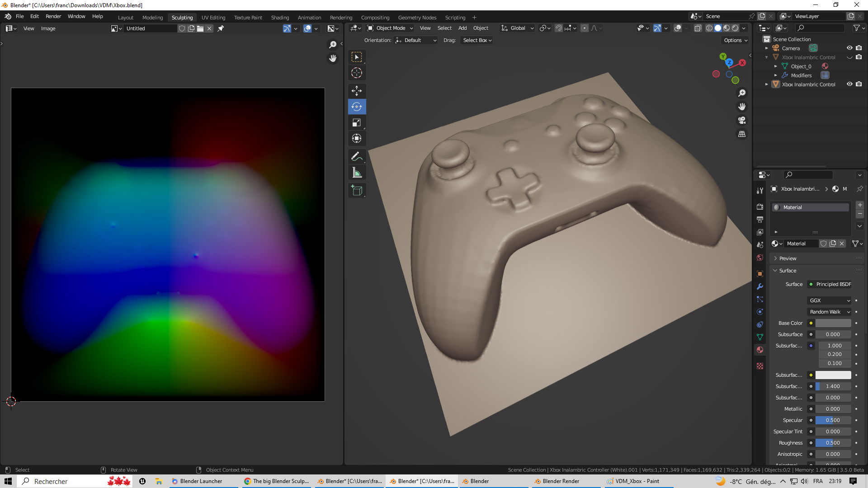Click the Measure tool icon
Screen dimensions: 868x488
pos(357,173)
